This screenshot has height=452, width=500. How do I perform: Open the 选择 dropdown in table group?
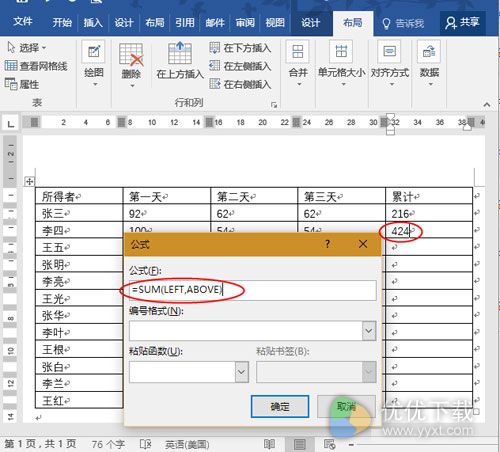(27, 48)
